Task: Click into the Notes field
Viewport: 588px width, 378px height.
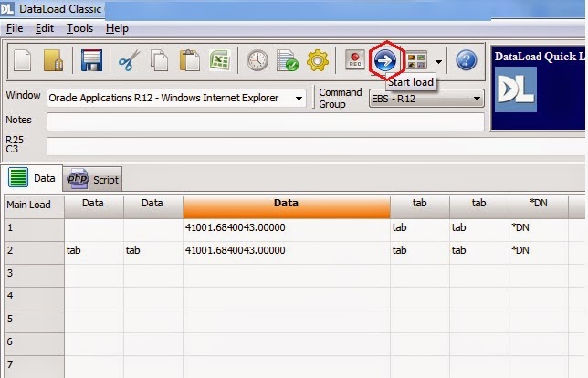Action: click(x=266, y=121)
